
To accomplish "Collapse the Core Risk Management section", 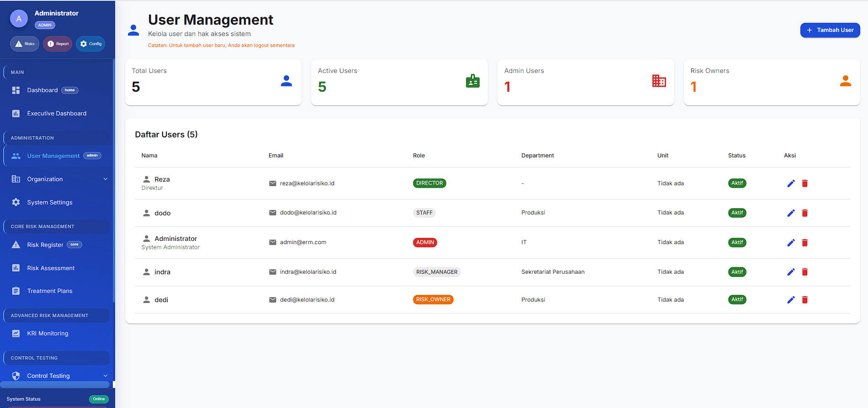I will click(x=56, y=226).
